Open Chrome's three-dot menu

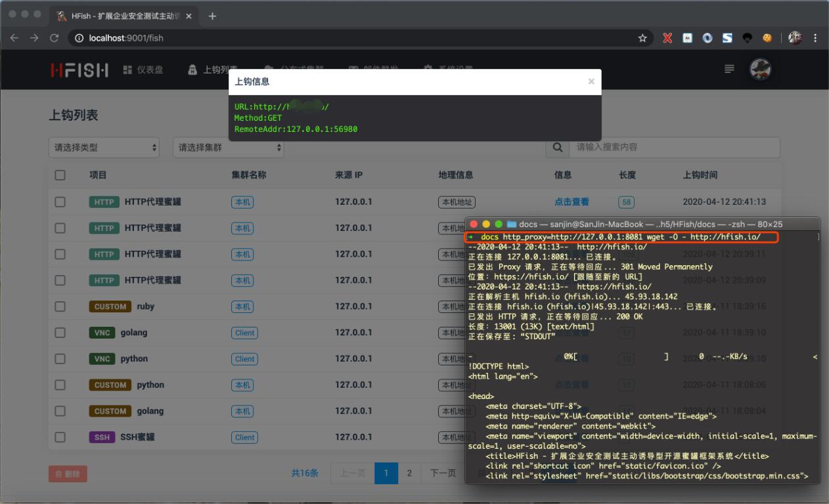tap(815, 38)
